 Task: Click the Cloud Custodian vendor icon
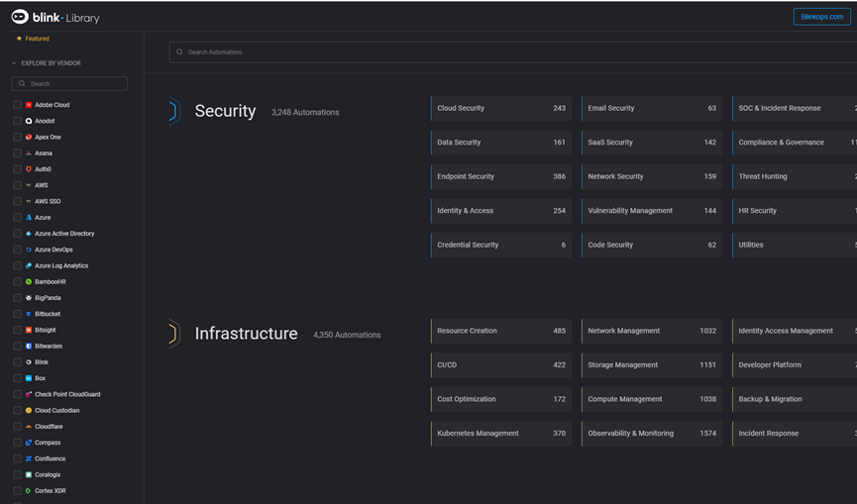[29, 411]
